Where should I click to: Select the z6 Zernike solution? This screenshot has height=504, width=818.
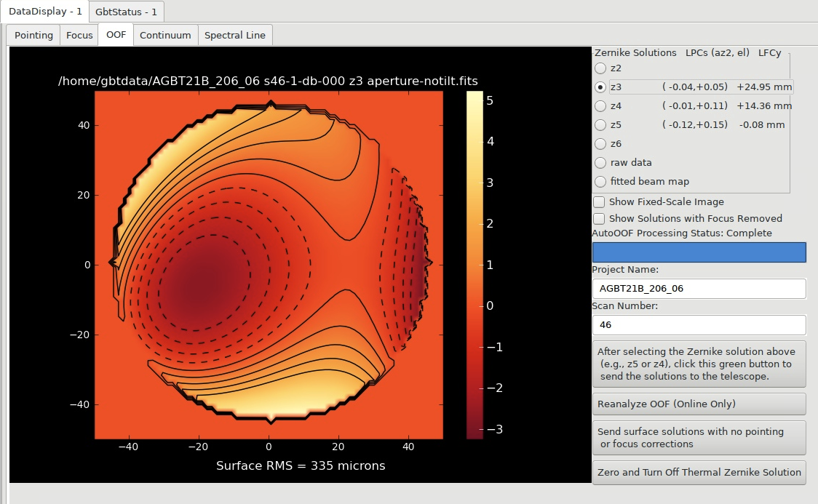(600, 144)
